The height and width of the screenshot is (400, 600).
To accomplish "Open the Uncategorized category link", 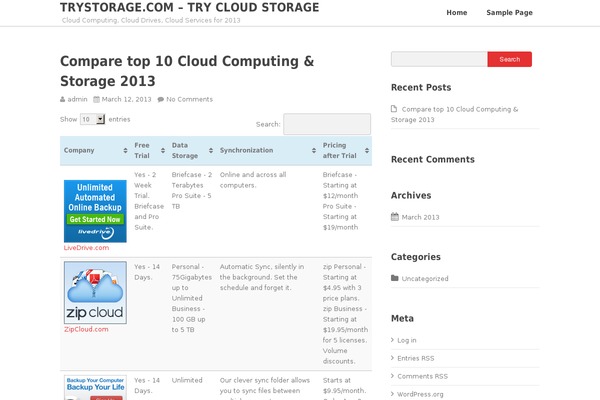I will tap(425, 278).
